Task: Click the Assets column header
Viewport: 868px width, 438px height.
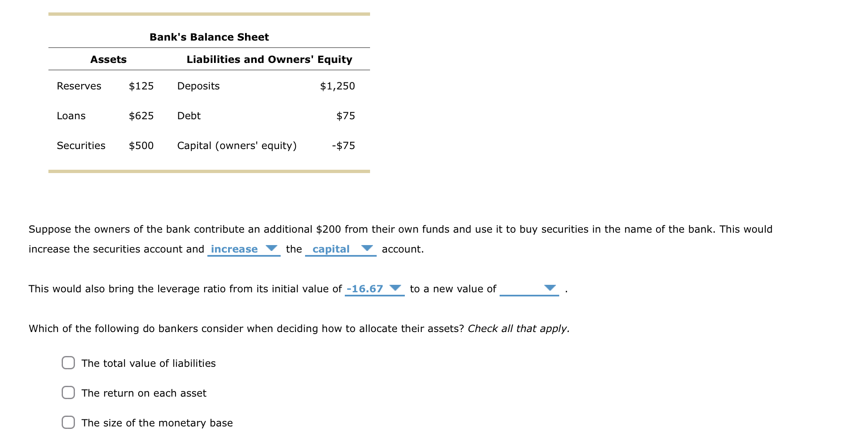Action: [108, 59]
